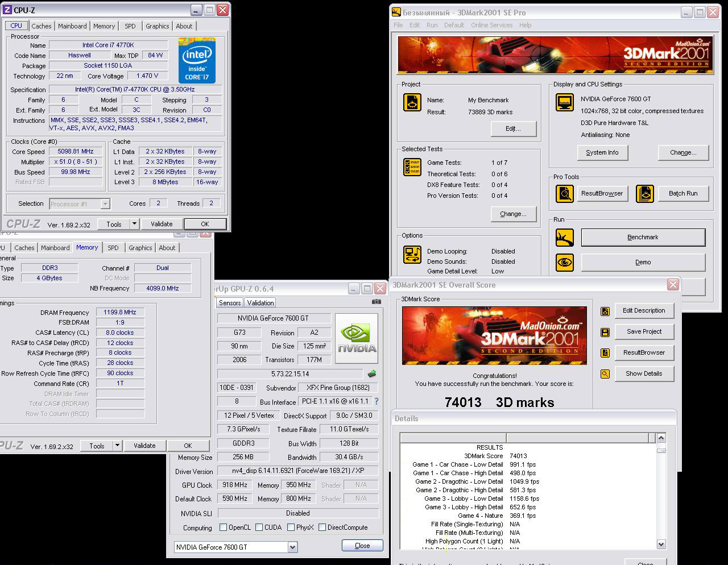Click the icon left of the Benchmark button
The image size is (728, 565).
point(565,238)
